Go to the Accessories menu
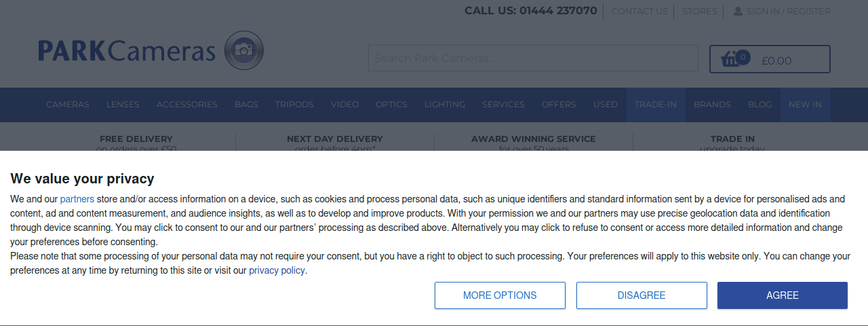The width and height of the screenshot is (868, 326). click(187, 105)
